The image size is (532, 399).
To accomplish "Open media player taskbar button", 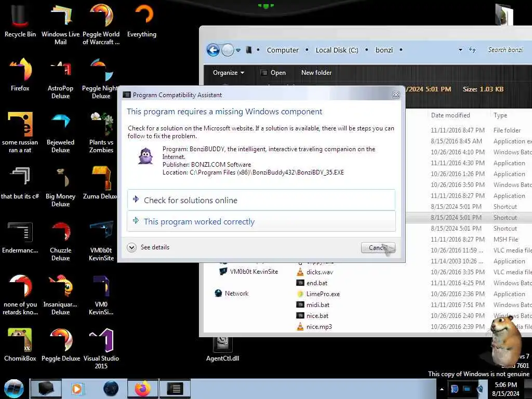I will point(77,389).
